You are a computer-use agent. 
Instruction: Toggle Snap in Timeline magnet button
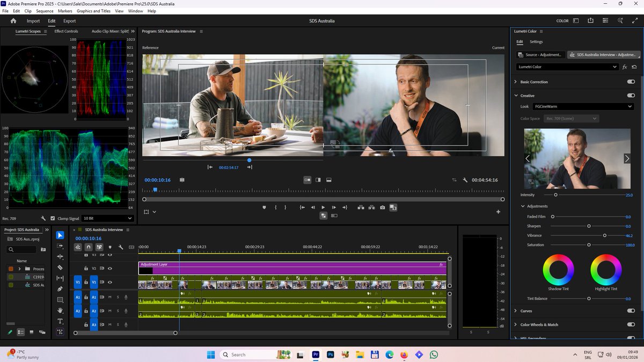[x=89, y=247]
